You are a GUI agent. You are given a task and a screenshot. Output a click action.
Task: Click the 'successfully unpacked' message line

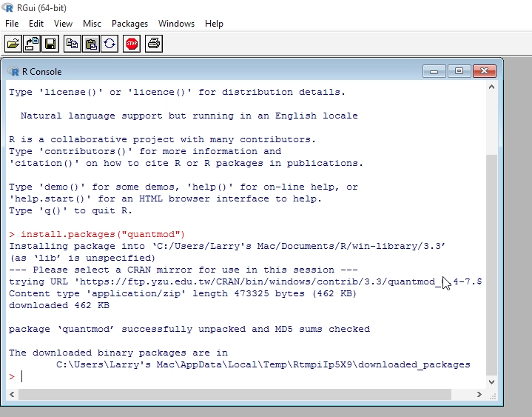(189, 329)
